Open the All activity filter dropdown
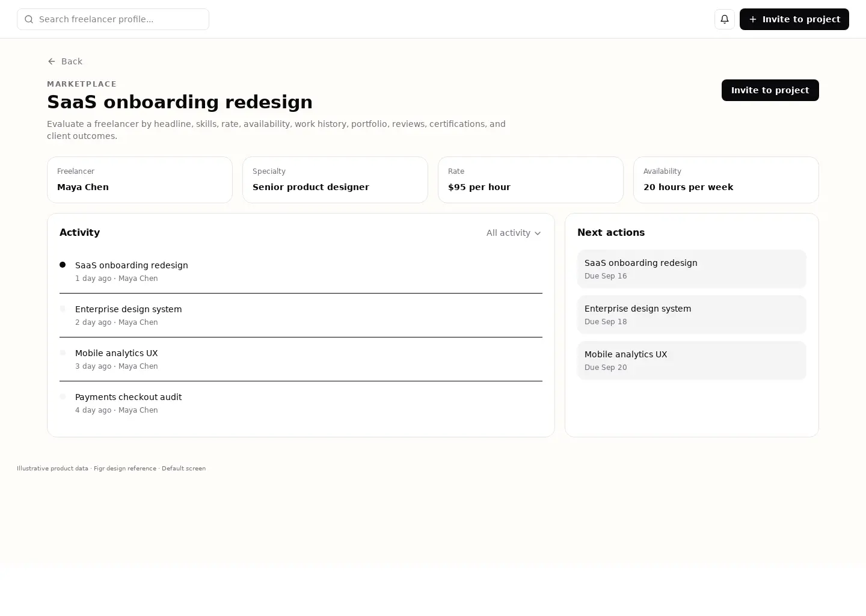The height and width of the screenshot is (616, 866). (x=514, y=233)
